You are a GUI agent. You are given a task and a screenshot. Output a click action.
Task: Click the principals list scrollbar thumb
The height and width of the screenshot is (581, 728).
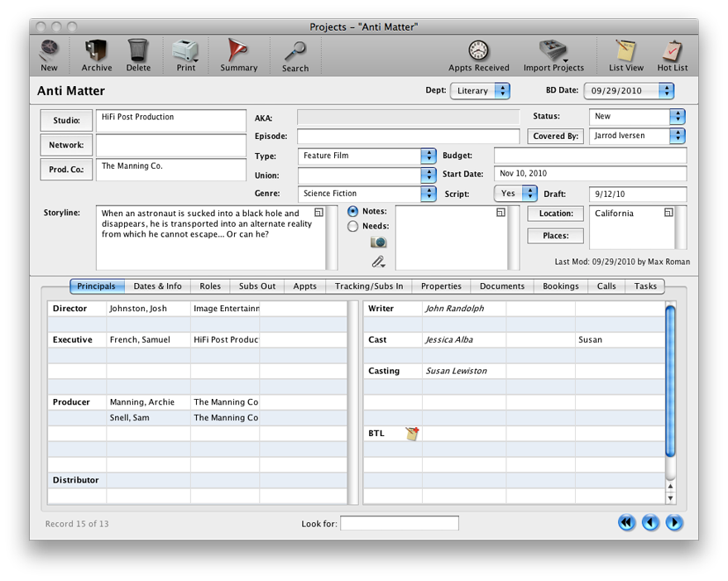[670, 381]
